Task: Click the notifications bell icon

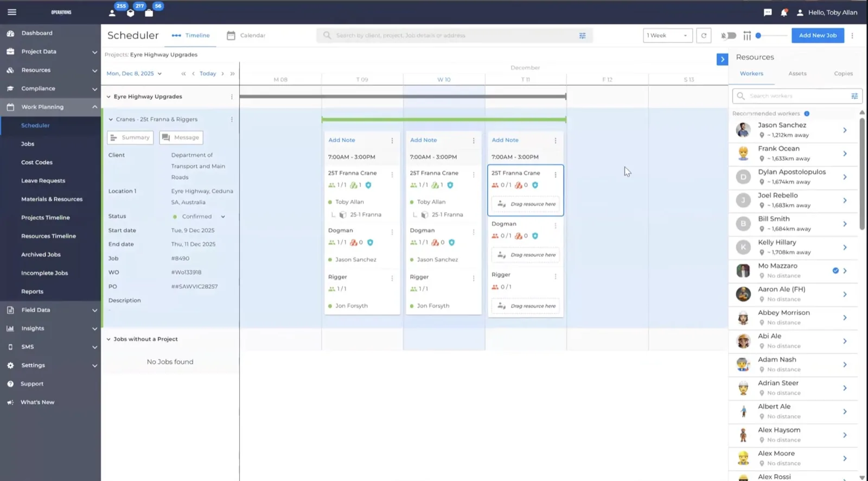Action: [x=784, y=12]
